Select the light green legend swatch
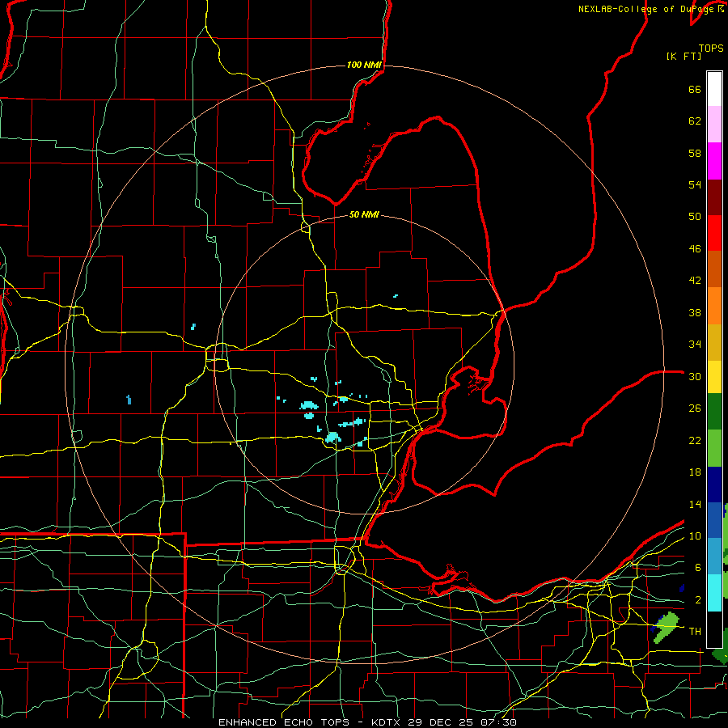 tap(714, 448)
